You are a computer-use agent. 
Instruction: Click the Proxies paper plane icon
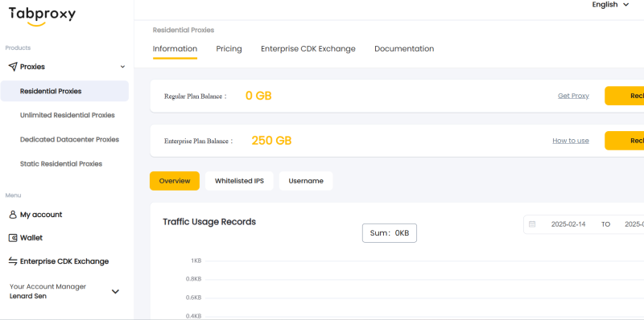coord(13,67)
